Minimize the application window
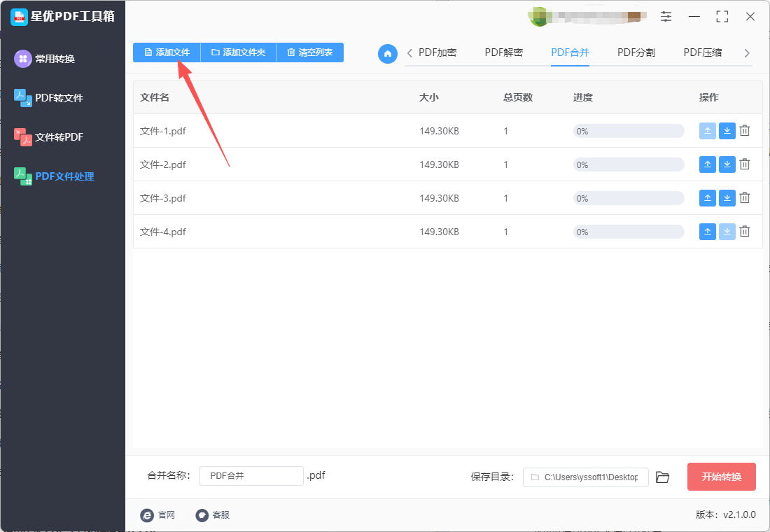The width and height of the screenshot is (770, 532). 694,17
